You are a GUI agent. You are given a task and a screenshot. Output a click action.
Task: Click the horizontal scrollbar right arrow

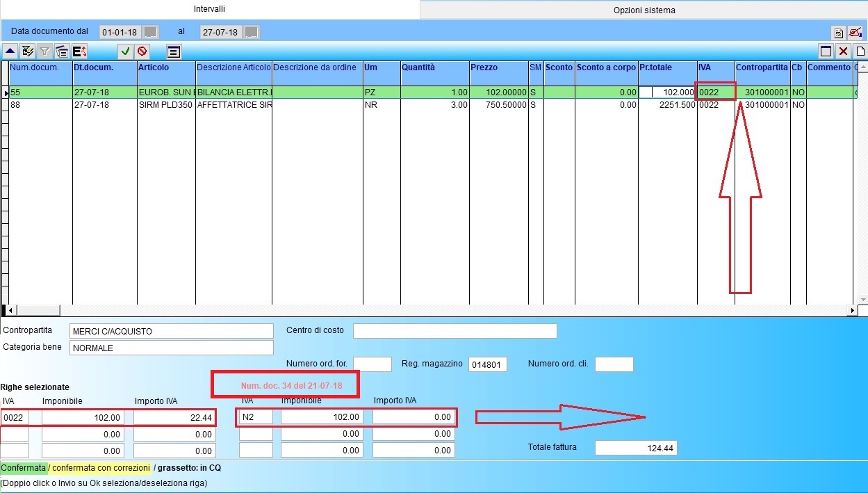[x=853, y=310]
